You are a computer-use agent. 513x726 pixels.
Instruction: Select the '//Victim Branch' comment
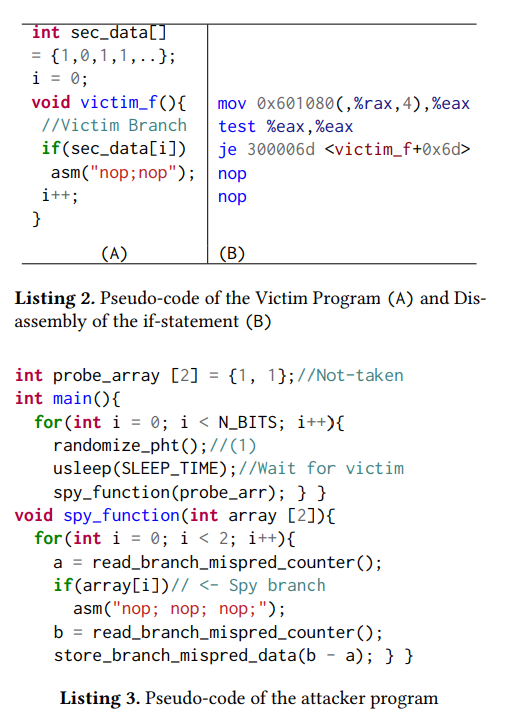(x=114, y=125)
